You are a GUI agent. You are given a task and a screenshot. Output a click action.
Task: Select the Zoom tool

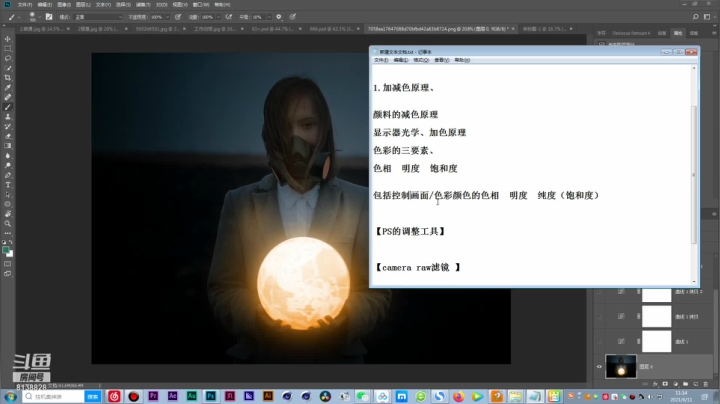tap(8, 224)
